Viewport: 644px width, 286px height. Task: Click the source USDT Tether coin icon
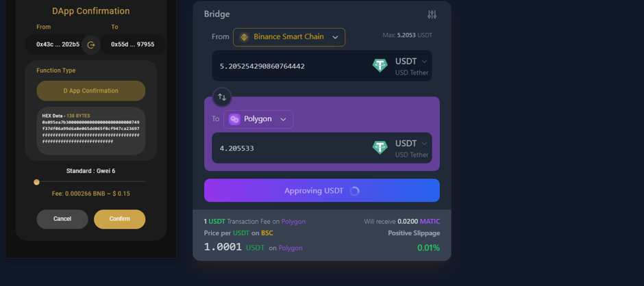point(380,66)
